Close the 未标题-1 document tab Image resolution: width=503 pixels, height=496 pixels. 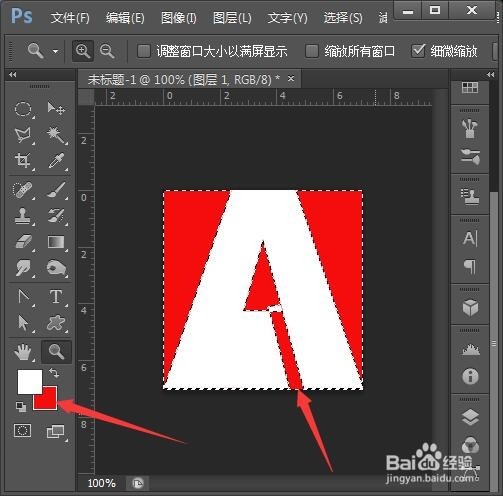pyautogui.click(x=291, y=79)
